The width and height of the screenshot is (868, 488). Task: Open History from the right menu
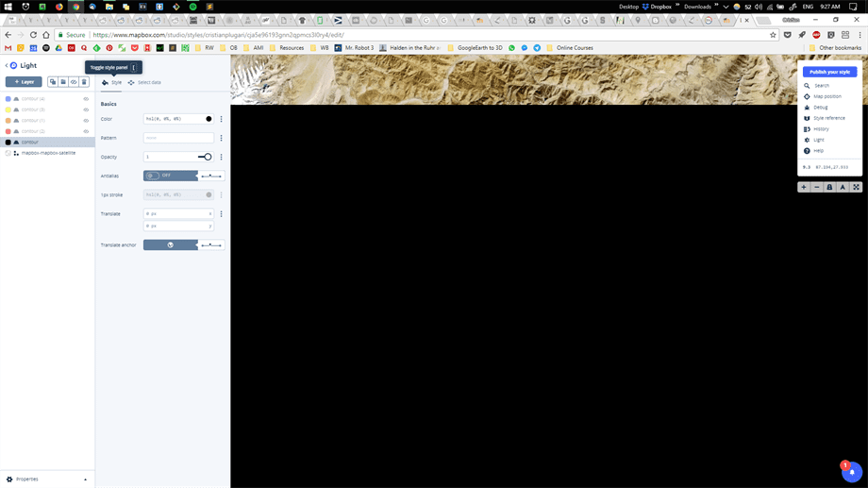[x=821, y=129]
